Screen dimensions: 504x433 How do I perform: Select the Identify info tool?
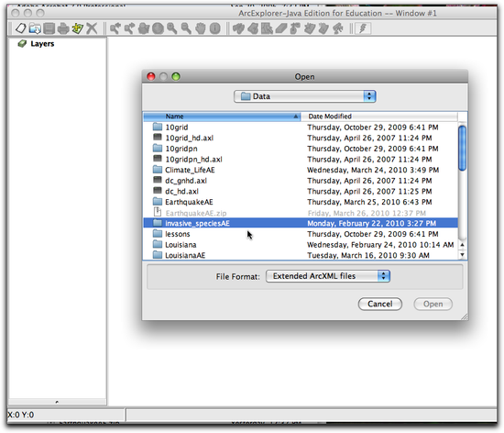pos(215,28)
